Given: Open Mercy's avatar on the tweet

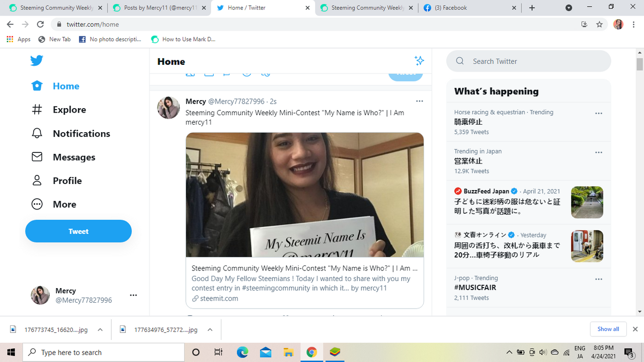Looking at the screenshot, I should tap(169, 108).
